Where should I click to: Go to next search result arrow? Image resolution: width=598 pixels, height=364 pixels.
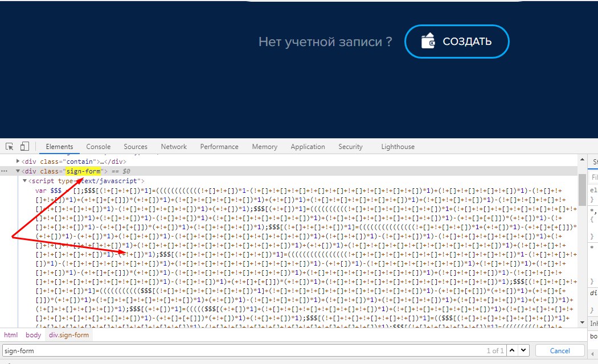(524, 350)
